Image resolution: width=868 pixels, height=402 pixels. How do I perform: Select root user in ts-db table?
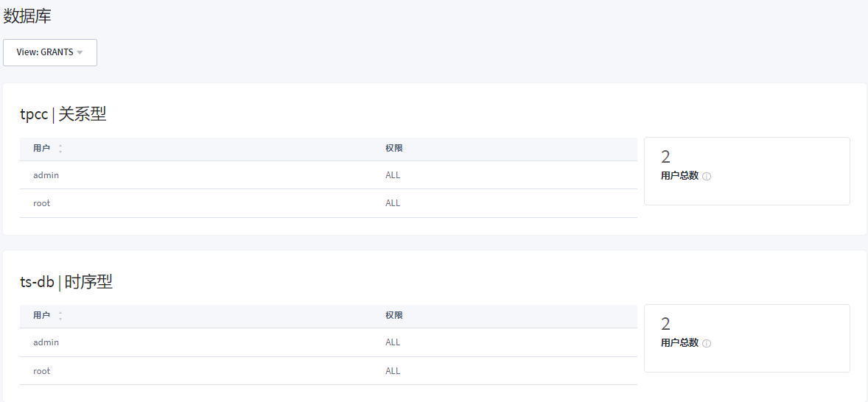click(42, 371)
